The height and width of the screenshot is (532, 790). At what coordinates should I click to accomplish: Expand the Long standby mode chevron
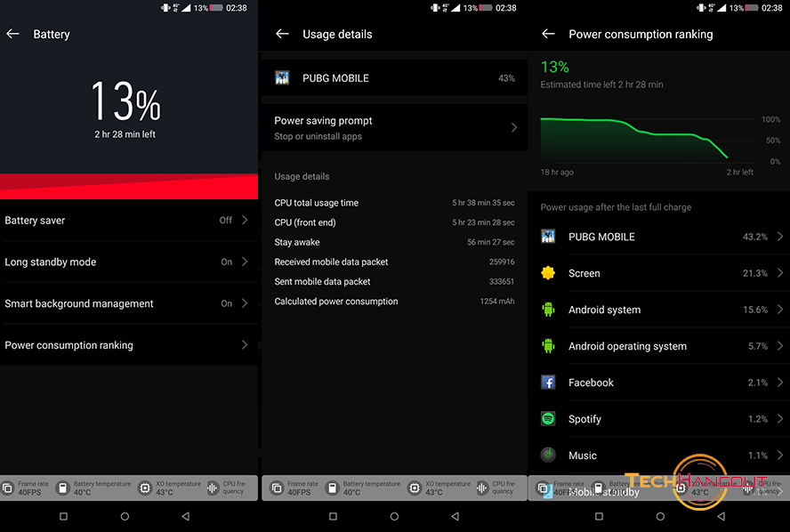(x=245, y=262)
